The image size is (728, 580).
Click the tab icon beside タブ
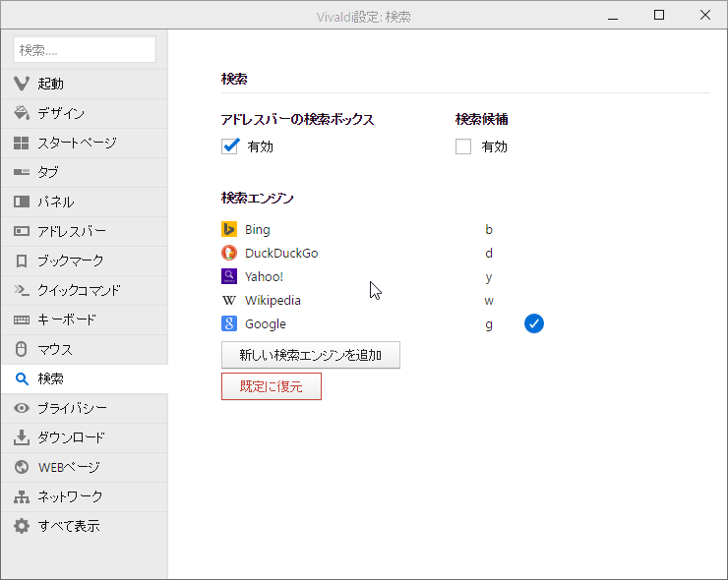22,172
